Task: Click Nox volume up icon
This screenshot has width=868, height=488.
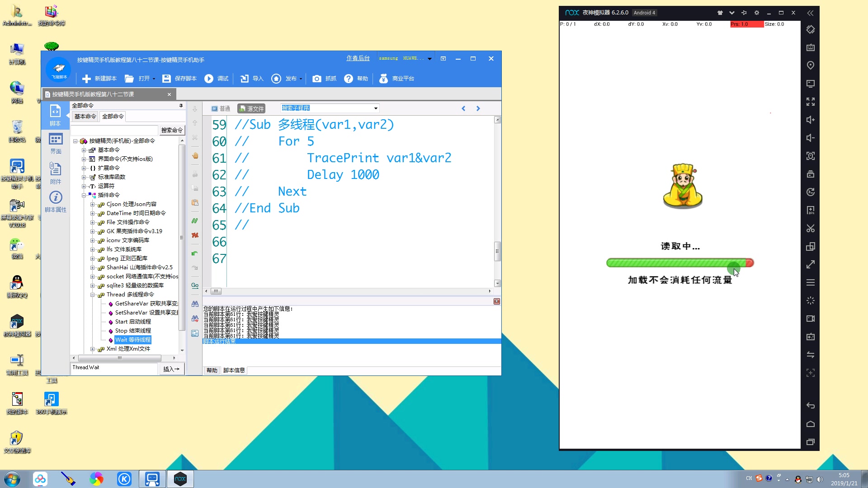Action: [x=810, y=120]
